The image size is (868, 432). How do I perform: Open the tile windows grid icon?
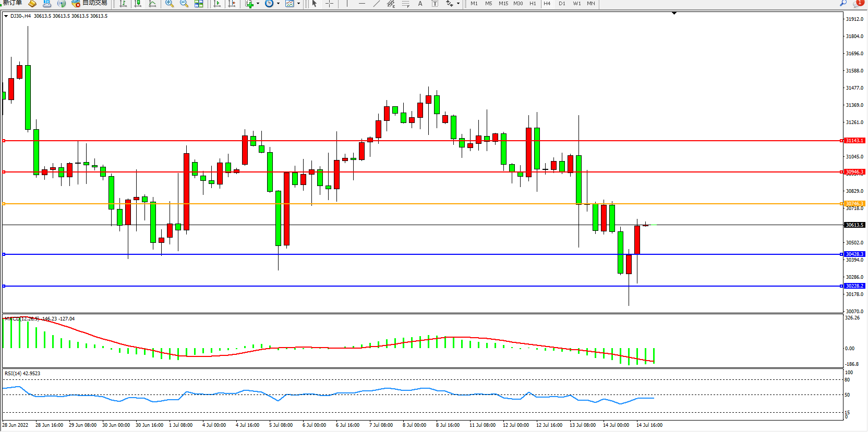click(x=199, y=4)
